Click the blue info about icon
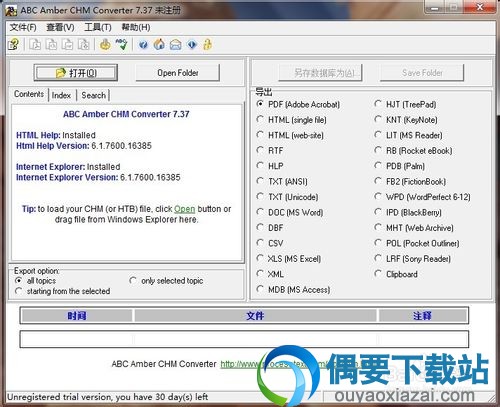Image resolution: width=500 pixels, height=407 pixels. pyautogui.click(x=192, y=44)
